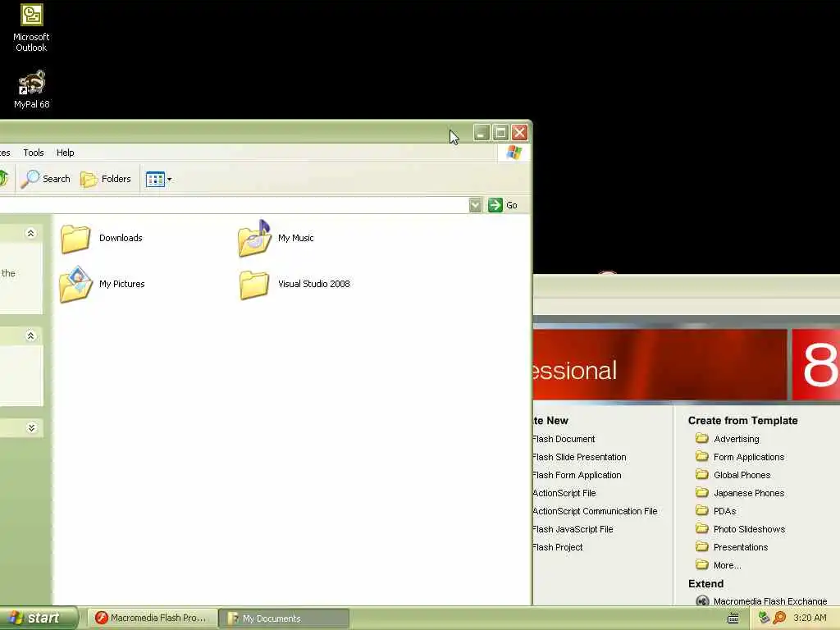Click Flash Slide Presentation link

coord(579,458)
